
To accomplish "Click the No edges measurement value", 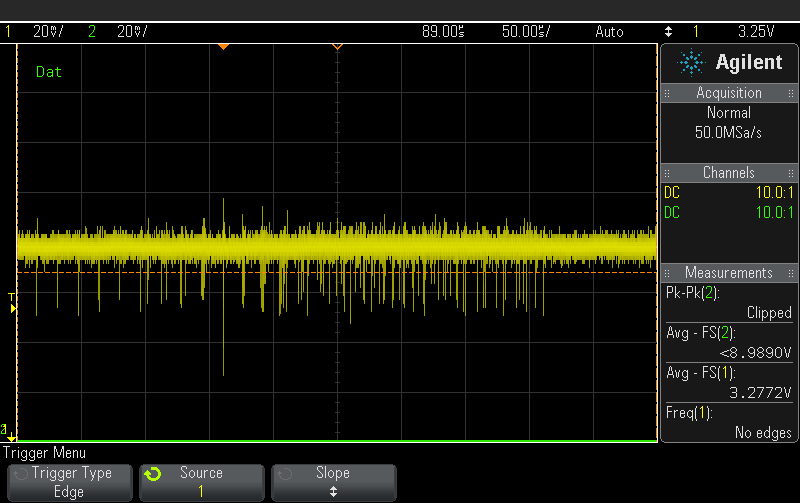I will click(763, 433).
